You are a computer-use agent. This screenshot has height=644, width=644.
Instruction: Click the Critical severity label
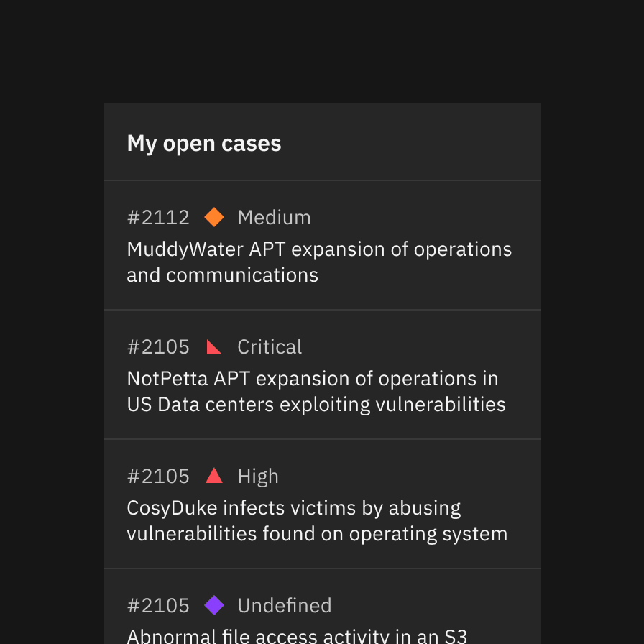coord(270,346)
